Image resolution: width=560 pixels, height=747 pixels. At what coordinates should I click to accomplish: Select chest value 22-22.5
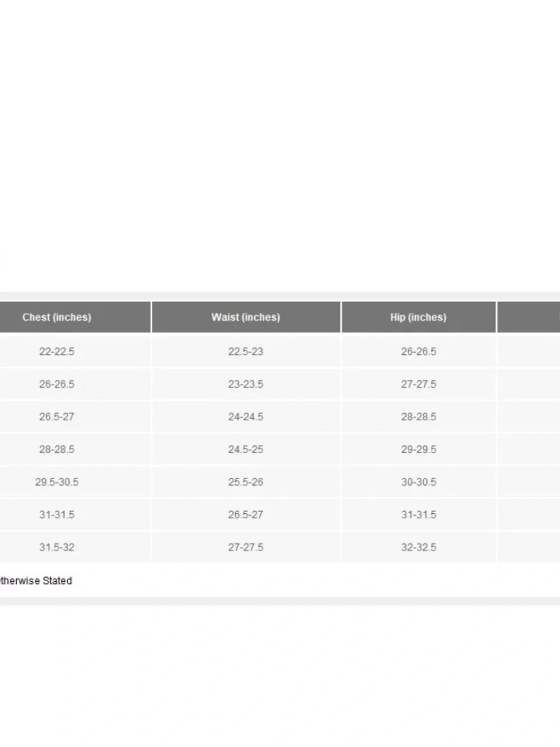[57, 352]
